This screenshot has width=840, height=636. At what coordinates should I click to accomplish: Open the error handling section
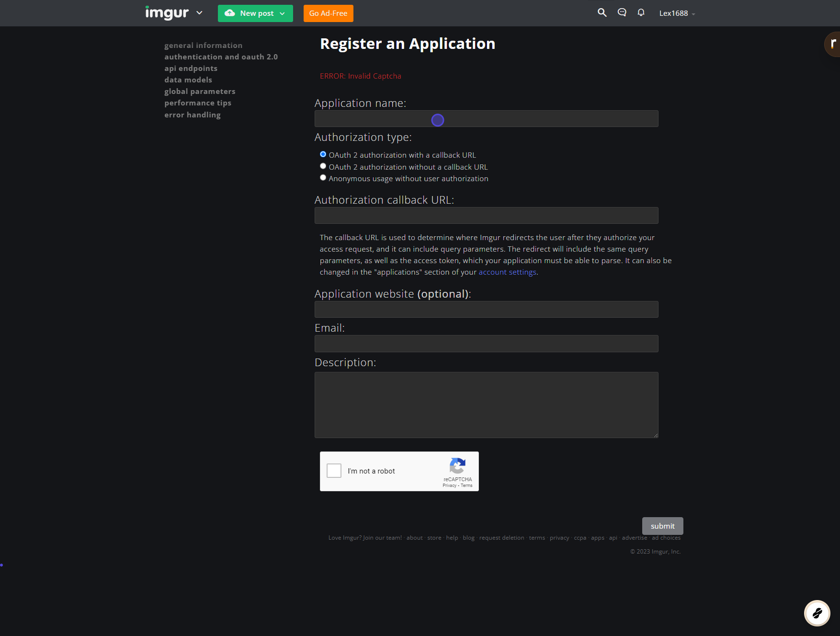192,115
